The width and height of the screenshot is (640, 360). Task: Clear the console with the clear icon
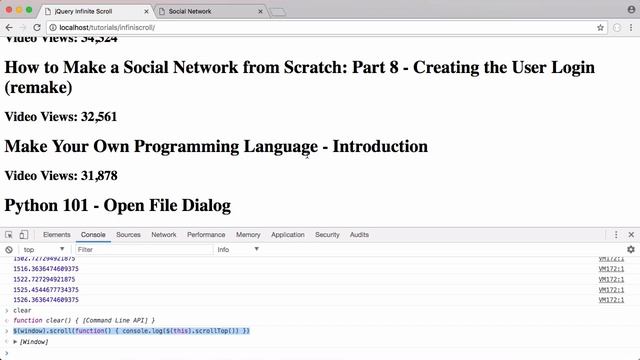click(x=9, y=249)
